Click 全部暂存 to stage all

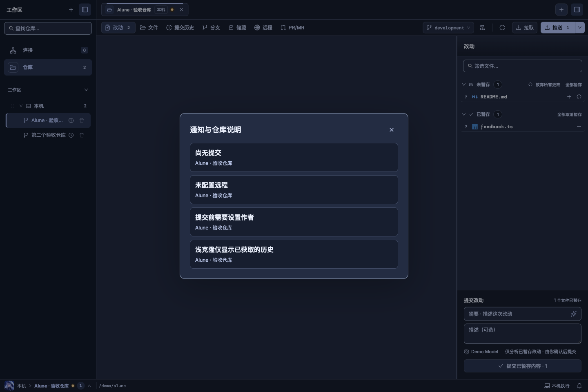click(x=574, y=85)
